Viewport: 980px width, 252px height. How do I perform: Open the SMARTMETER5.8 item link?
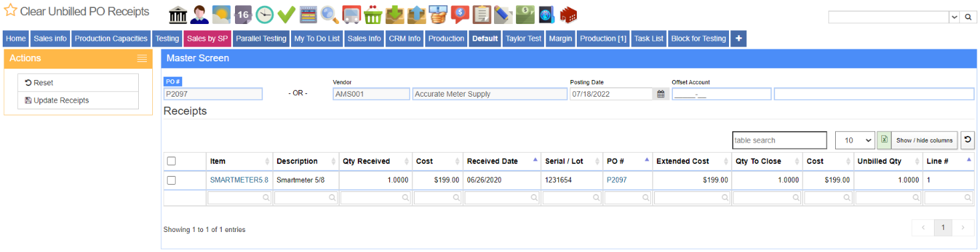[239, 180]
